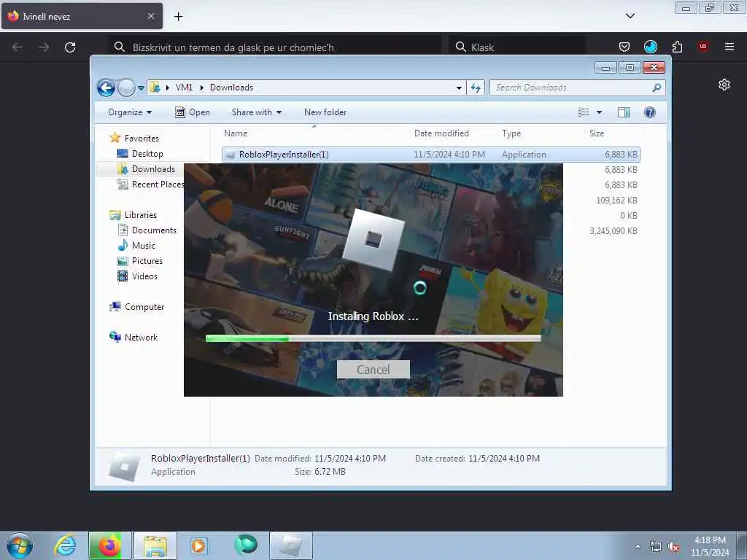Toggle the preview pane
The width and height of the screenshot is (747, 560).
tap(624, 112)
